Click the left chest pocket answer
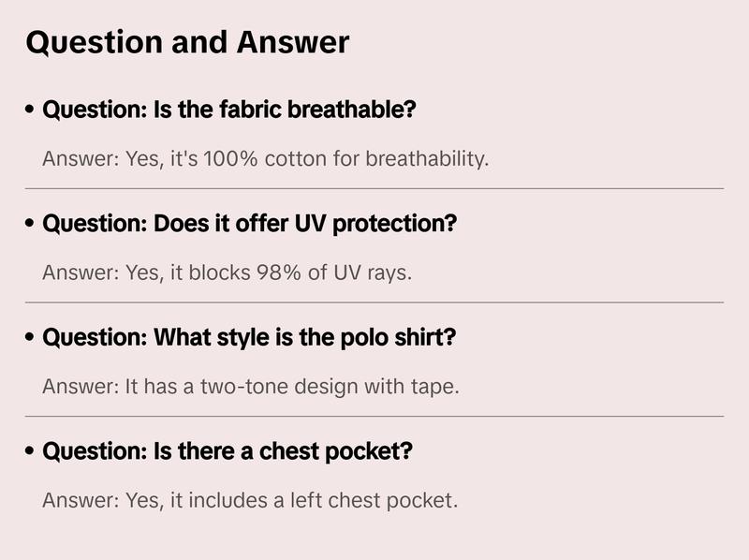Image resolution: width=749 pixels, height=560 pixels. tap(249, 500)
